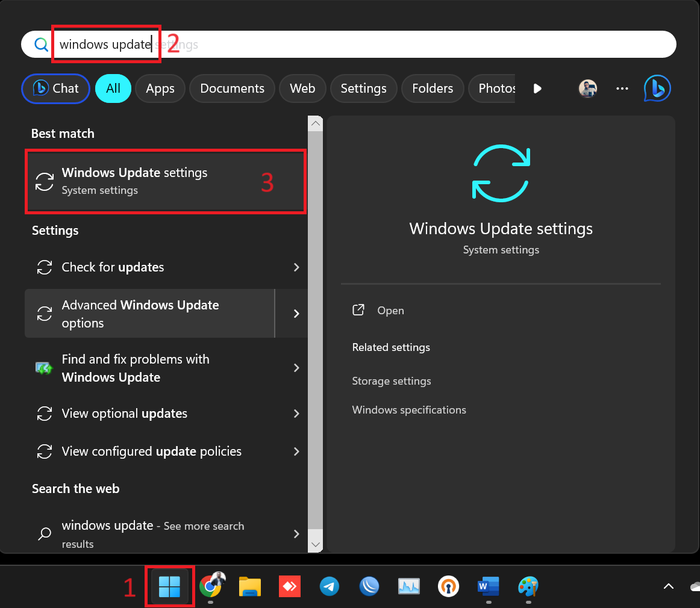Select the All filter tab

pyautogui.click(x=113, y=88)
